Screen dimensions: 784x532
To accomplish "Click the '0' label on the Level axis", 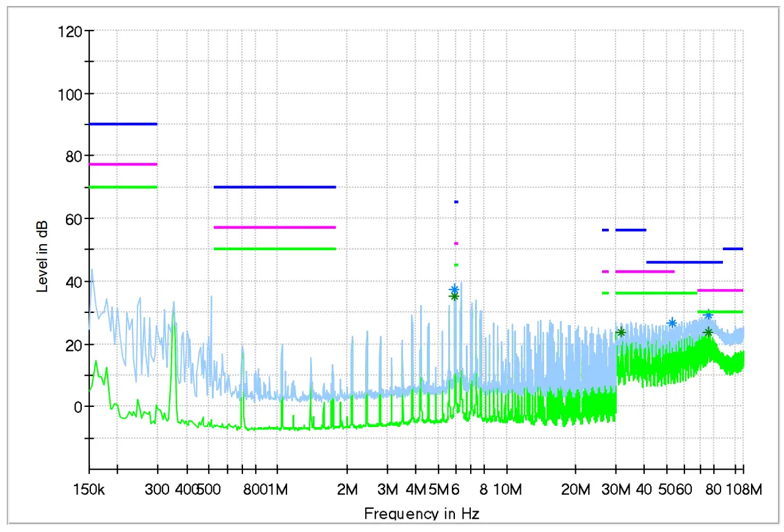I will (x=79, y=407).
